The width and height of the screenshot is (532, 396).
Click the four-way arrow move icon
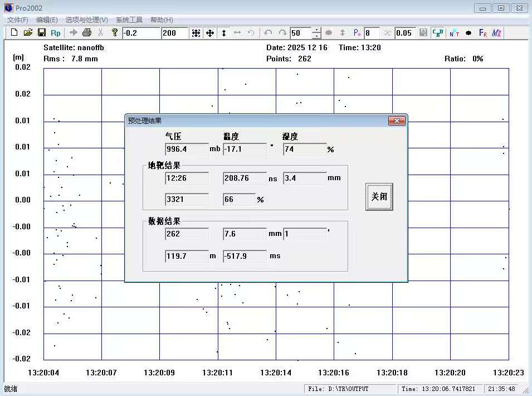tap(210, 33)
